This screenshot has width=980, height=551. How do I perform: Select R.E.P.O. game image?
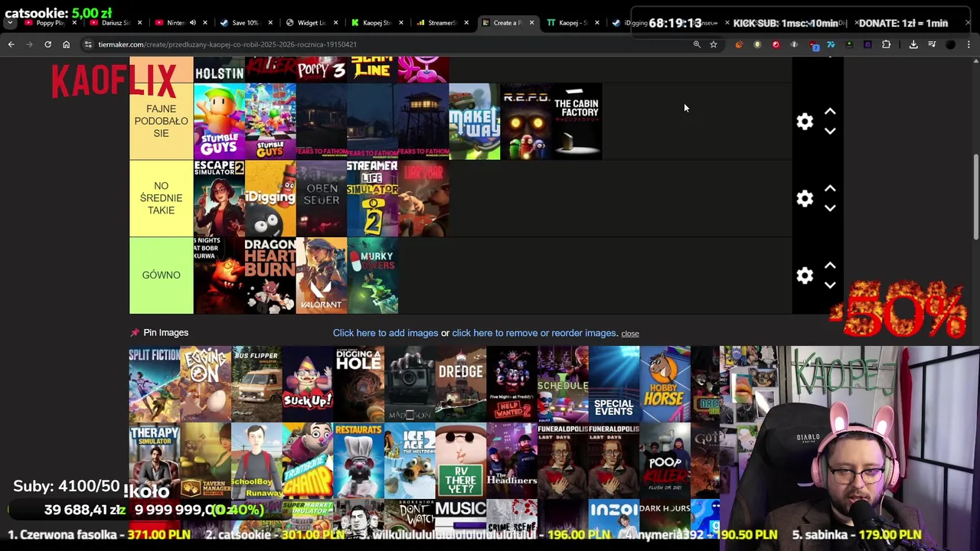point(526,122)
